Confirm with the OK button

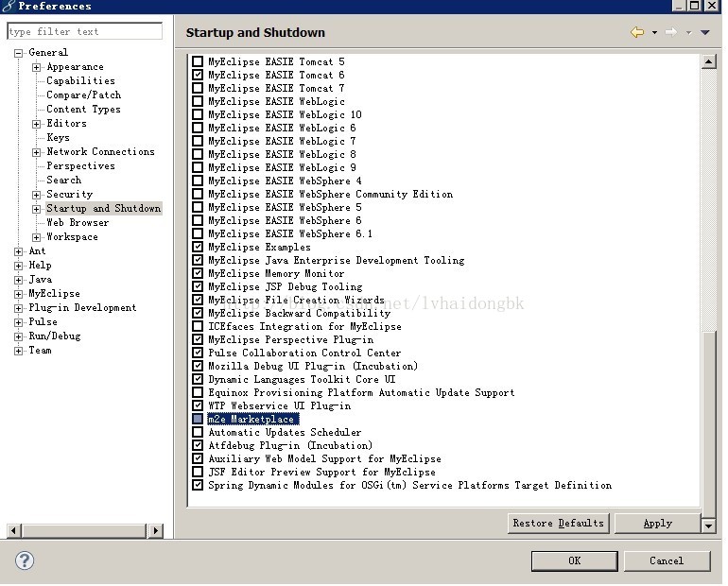coord(574,560)
